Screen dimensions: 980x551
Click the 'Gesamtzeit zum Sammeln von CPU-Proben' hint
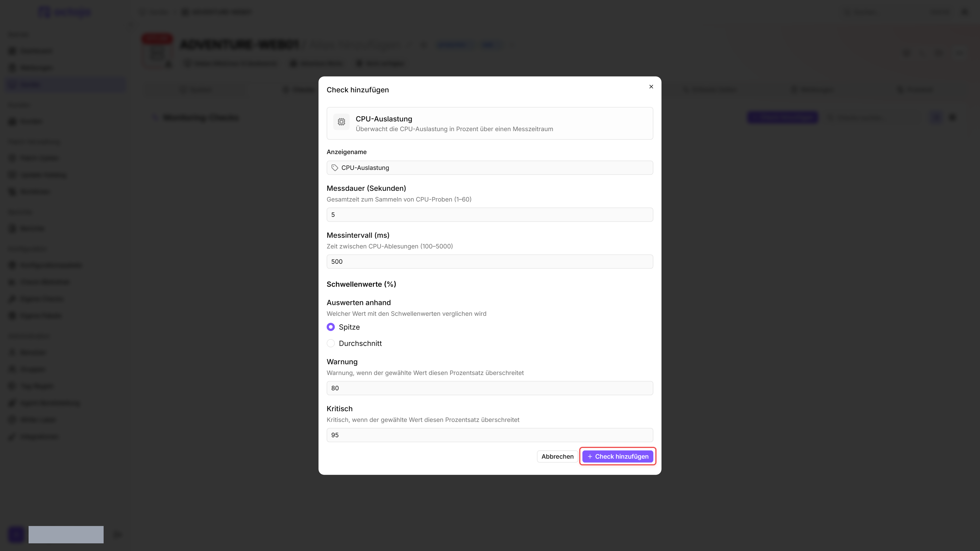point(399,199)
